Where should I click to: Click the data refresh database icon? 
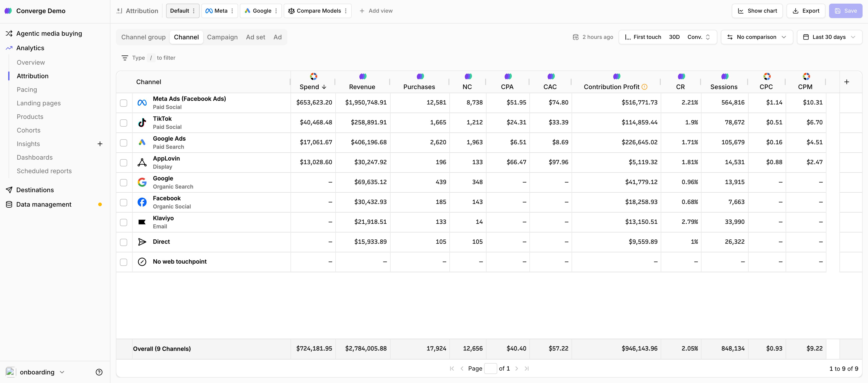pyautogui.click(x=575, y=37)
